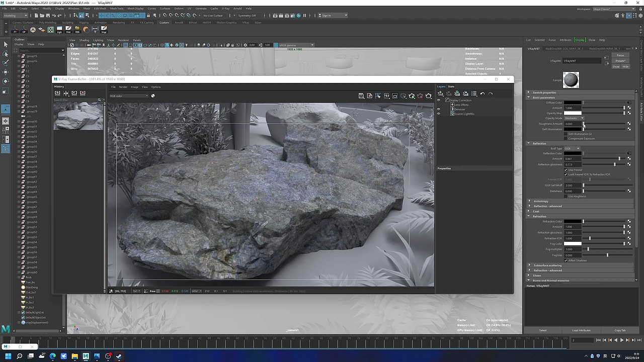
Task: Click the Load Attributes button
Action: [581, 330]
